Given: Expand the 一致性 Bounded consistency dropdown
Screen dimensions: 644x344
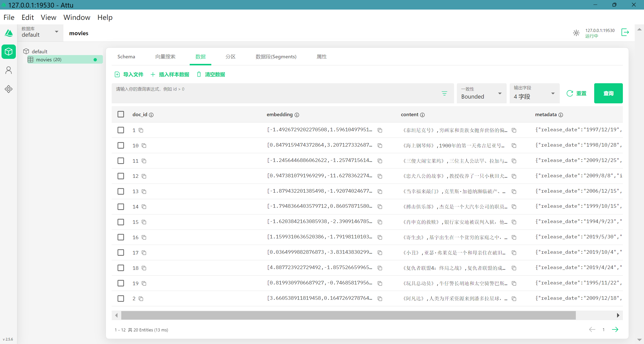Looking at the screenshot, I should click(481, 93).
